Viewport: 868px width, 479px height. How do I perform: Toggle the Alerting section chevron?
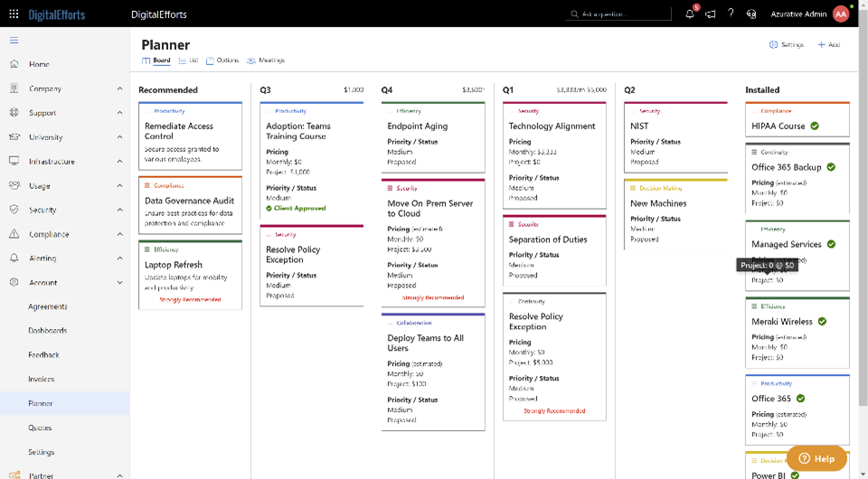pos(119,258)
